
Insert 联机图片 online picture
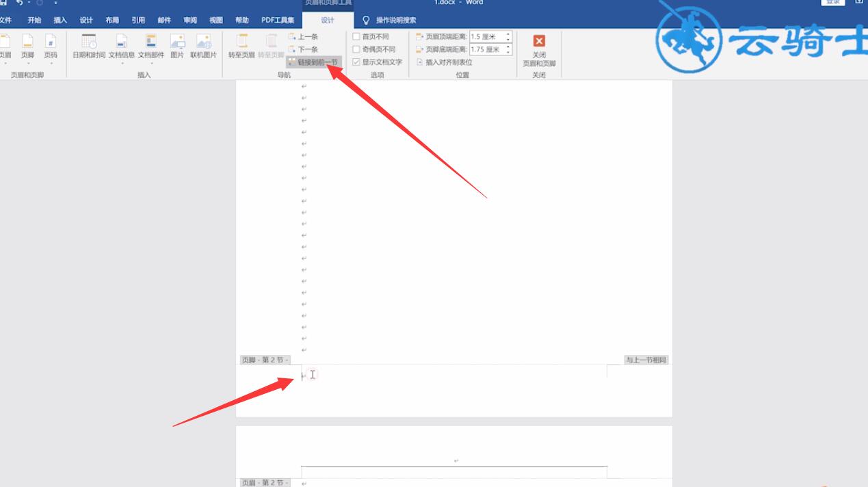[x=203, y=47]
